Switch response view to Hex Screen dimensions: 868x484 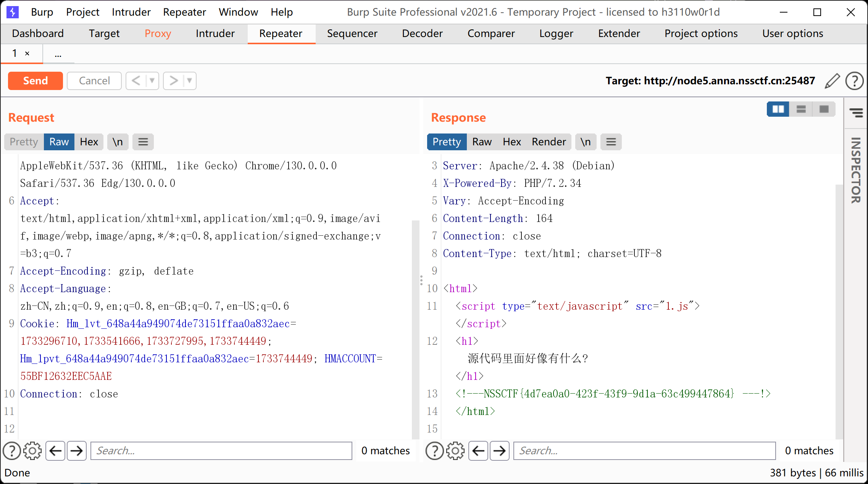click(512, 142)
